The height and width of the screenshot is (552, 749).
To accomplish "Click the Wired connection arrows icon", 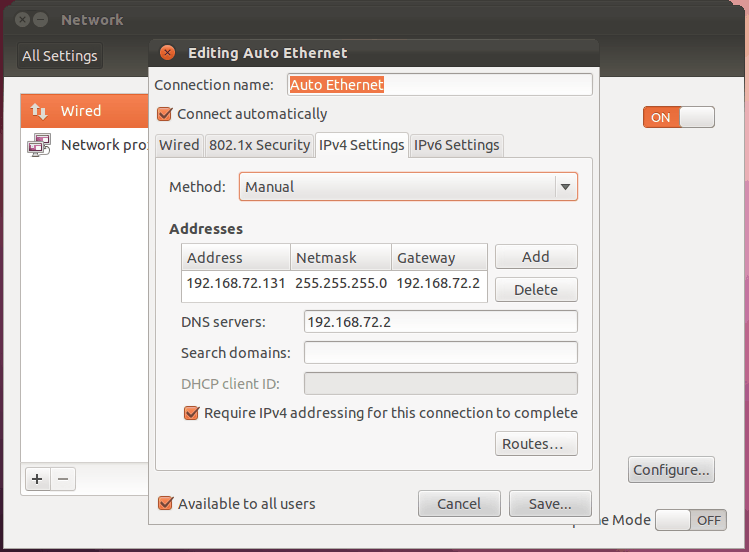I will pyautogui.click(x=39, y=111).
